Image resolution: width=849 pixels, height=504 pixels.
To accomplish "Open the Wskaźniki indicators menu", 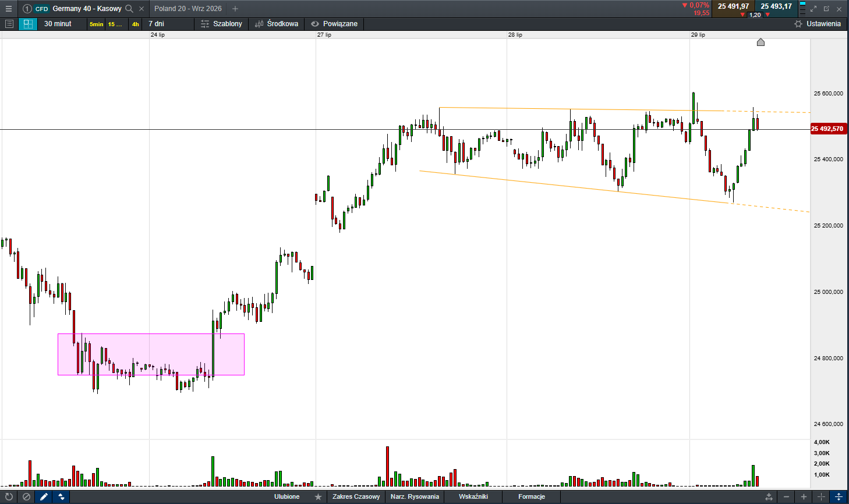I will pos(473,496).
